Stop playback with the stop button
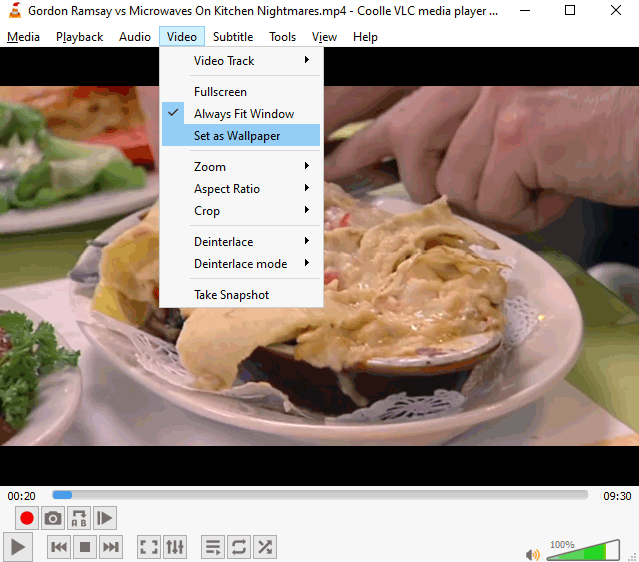Viewport: 639px width, 562px height. point(85,547)
